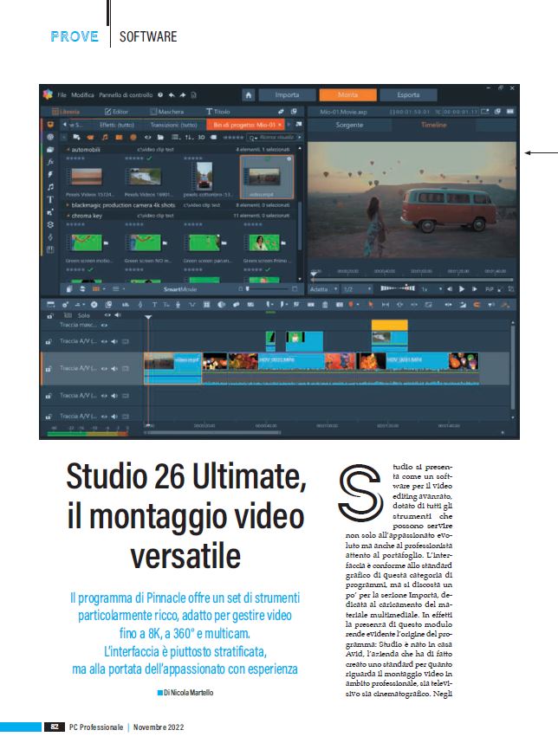The width and height of the screenshot is (558, 756).
Task: Mute the fourth Traccia A/V track speaker
Action: [x=114, y=416]
